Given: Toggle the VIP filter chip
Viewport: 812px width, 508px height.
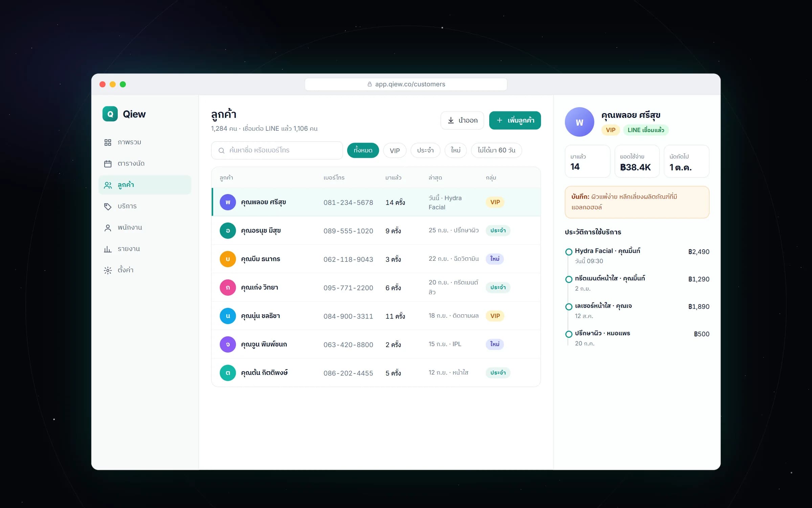Looking at the screenshot, I should pos(394,150).
